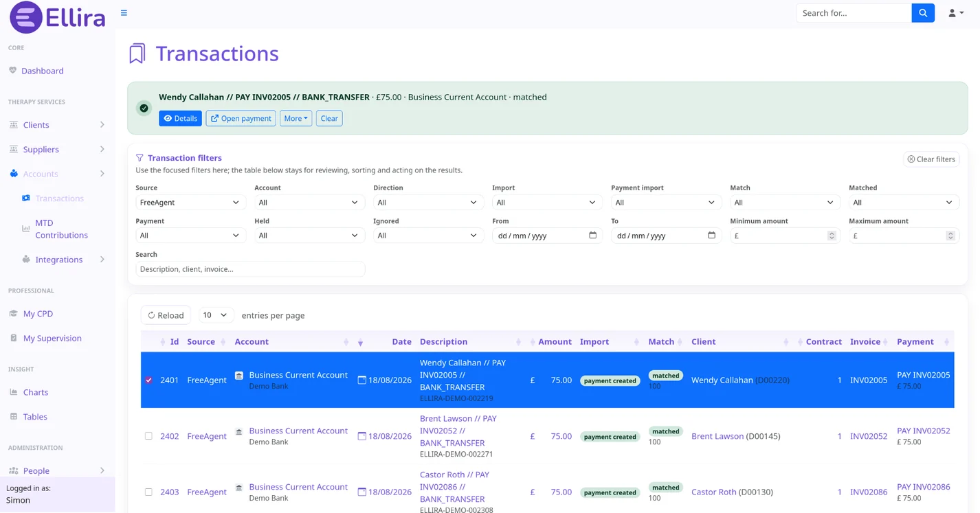Image resolution: width=980 pixels, height=513 pixels.
Task: Click the transaction Search text field
Action: (250, 269)
